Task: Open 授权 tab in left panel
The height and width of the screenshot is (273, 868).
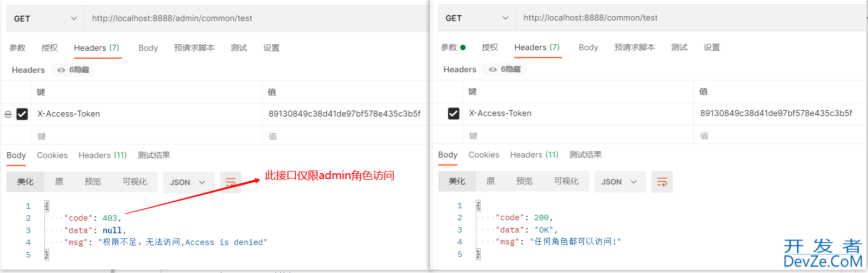Action: [x=50, y=47]
